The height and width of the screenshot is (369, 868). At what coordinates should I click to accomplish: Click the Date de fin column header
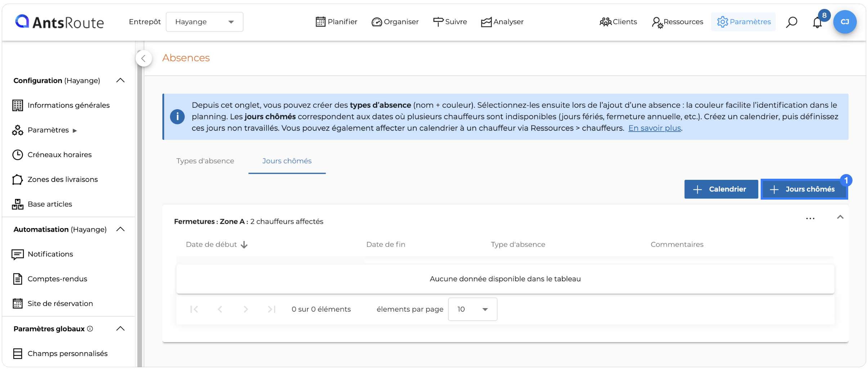(386, 245)
